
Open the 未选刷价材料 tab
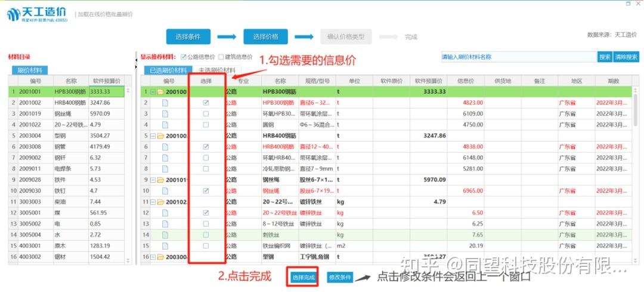[217, 70]
